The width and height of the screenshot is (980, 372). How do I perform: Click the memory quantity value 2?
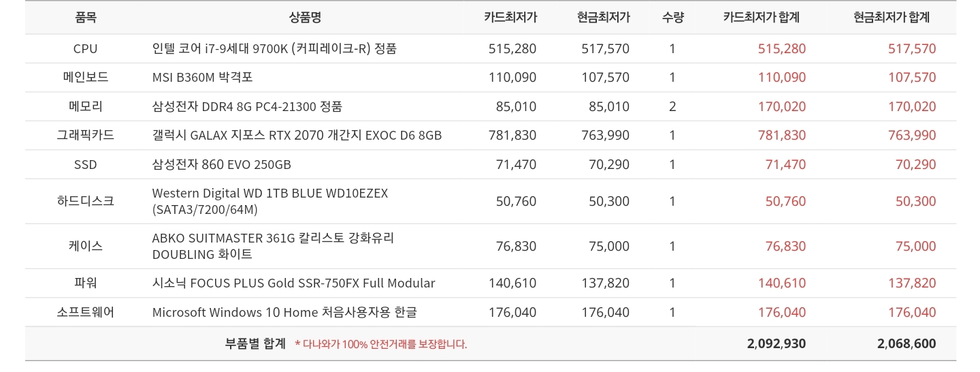[672, 106]
